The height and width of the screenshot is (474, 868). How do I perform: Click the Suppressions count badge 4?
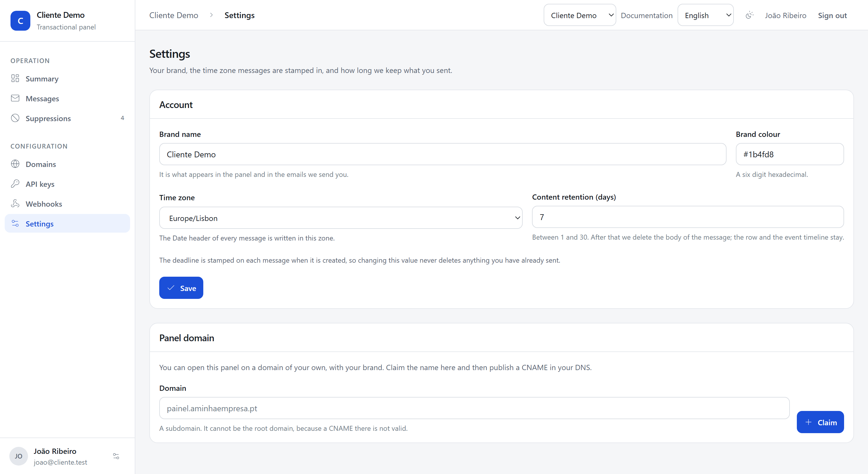(x=122, y=118)
